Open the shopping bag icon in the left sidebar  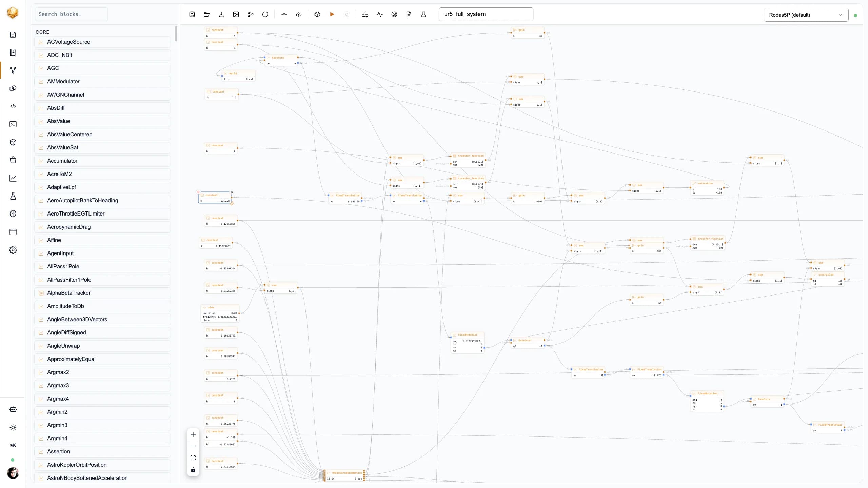point(13,160)
